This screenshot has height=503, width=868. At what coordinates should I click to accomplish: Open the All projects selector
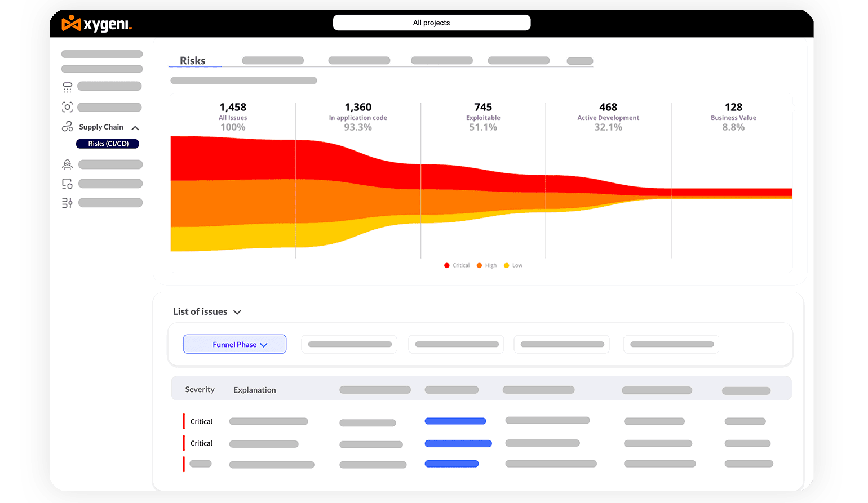coord(431,23)
